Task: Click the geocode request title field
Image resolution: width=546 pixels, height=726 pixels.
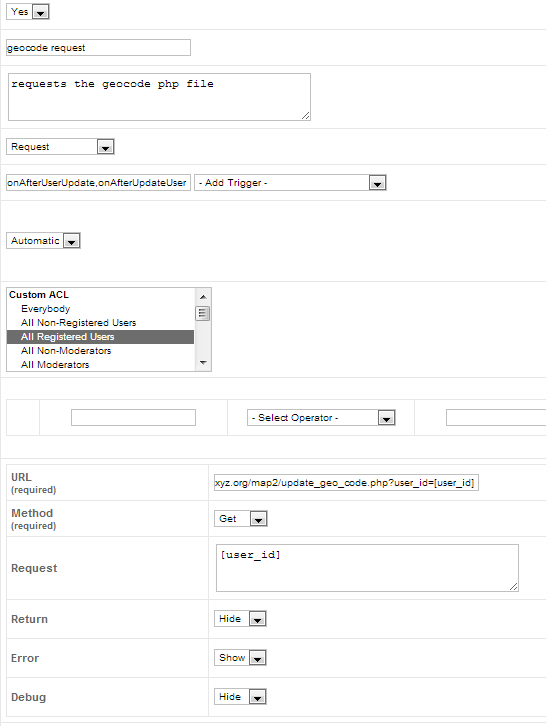Action: [98, 48]
